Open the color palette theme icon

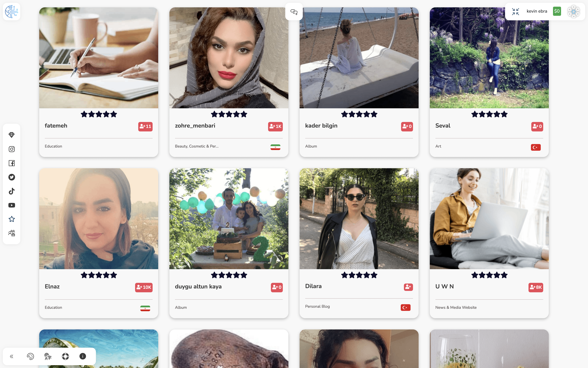pyautogui.click(x=30, y=356)
